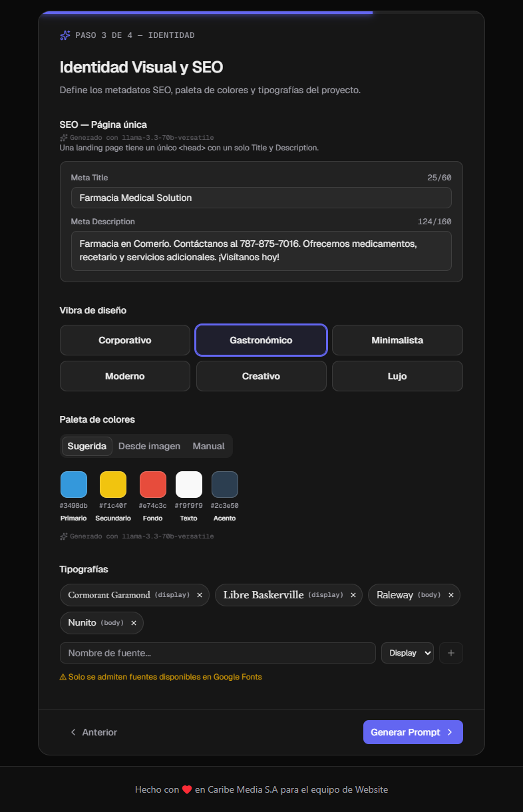
Task: Click the Hecho con Caribe Media footer text
Action: click(x=261, y=790)
